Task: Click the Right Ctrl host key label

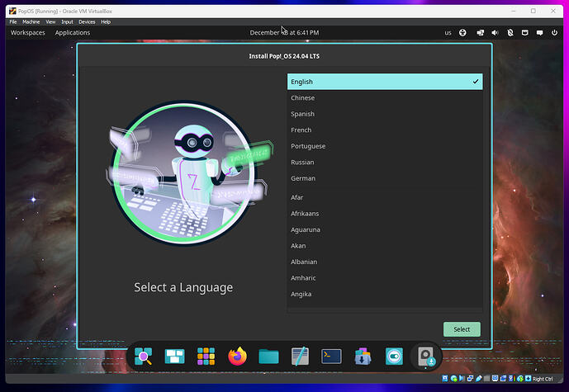Action: click(543, 379)
